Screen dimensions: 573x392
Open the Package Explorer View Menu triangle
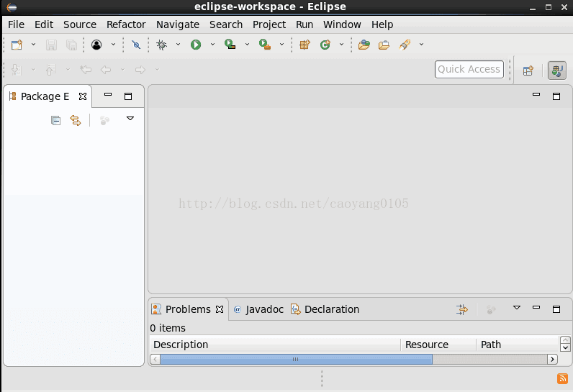point(130,119)
